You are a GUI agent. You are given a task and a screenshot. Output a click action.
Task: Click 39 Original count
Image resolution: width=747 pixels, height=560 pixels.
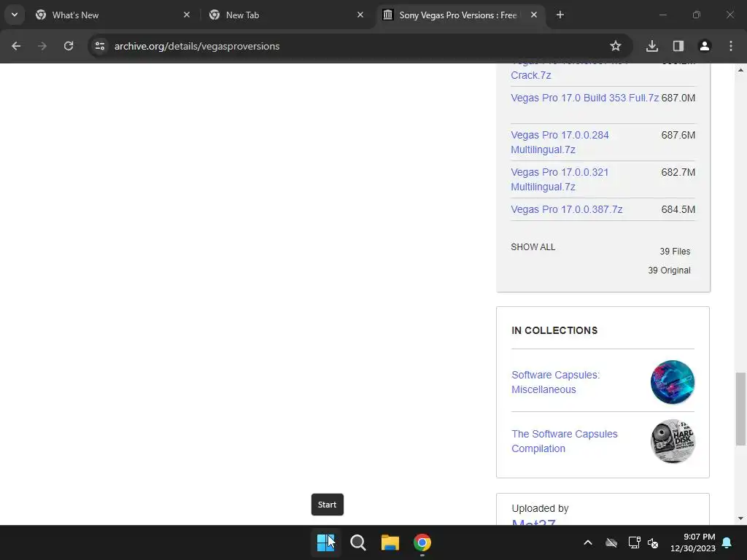tap(669, 271)
